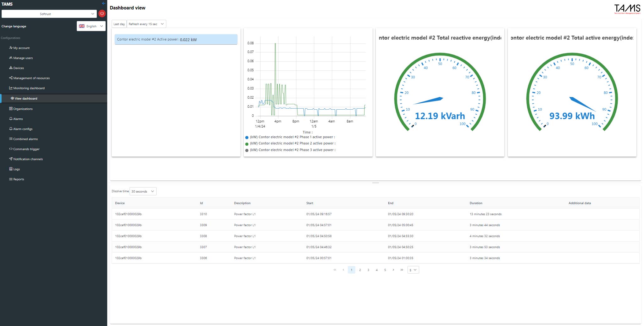This screenshot has width=644, height=326.
Task: Click the red power logout icon
Action: click(102, 14)
